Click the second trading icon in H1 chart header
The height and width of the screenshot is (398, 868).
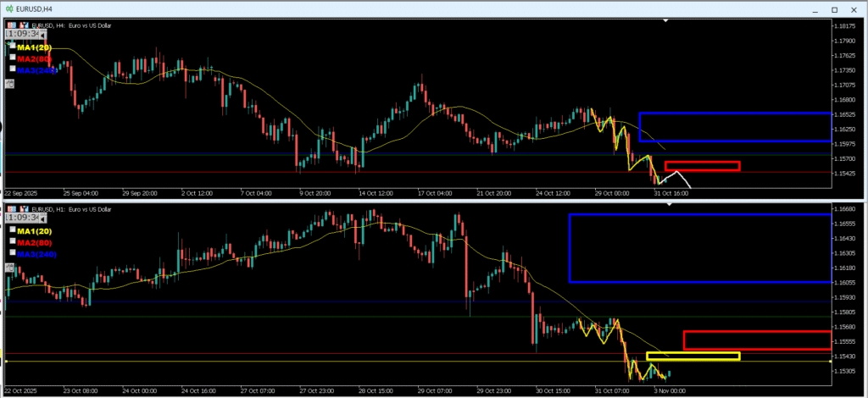click(x=25, y=208)
